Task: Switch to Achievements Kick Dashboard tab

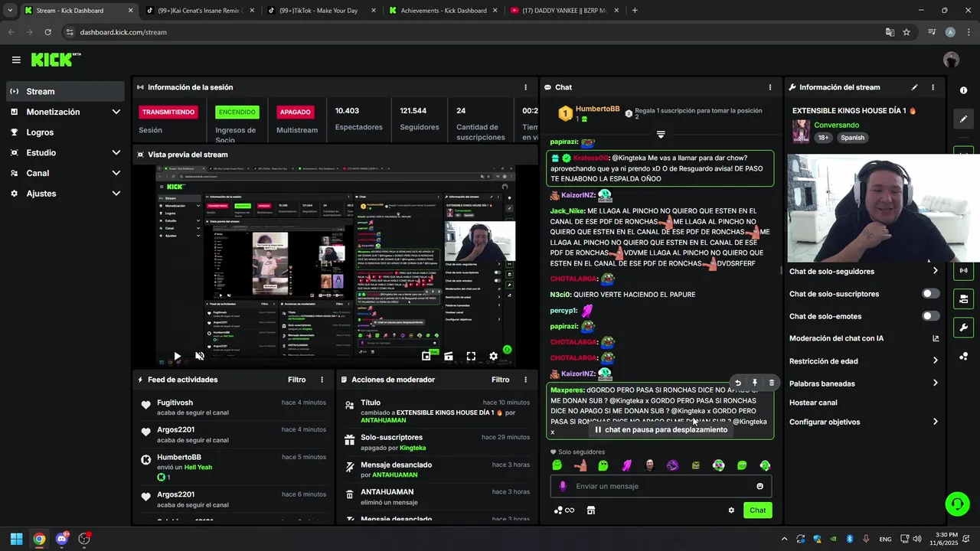Action: point(443,11)
